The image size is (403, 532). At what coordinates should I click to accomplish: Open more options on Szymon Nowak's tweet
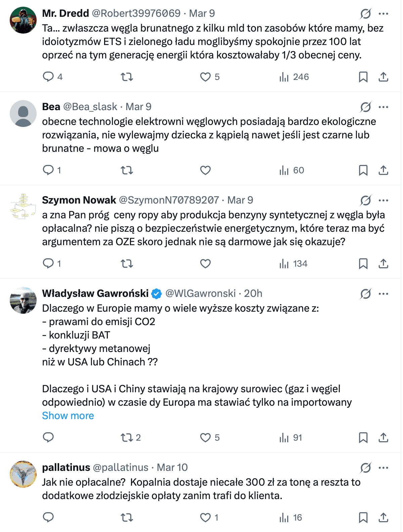coord(383,201)
